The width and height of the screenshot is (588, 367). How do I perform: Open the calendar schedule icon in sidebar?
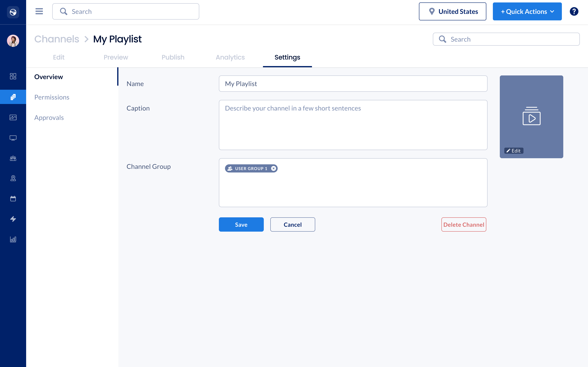click(13, 199)
